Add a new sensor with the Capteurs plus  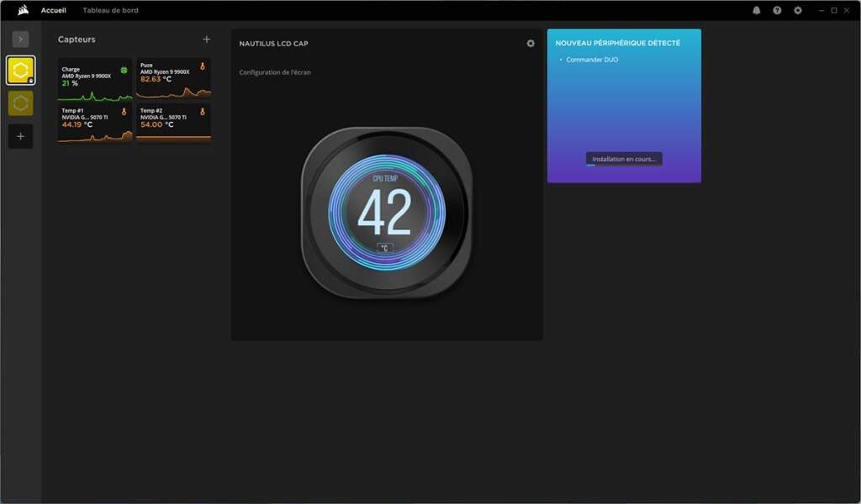point(206,39)
